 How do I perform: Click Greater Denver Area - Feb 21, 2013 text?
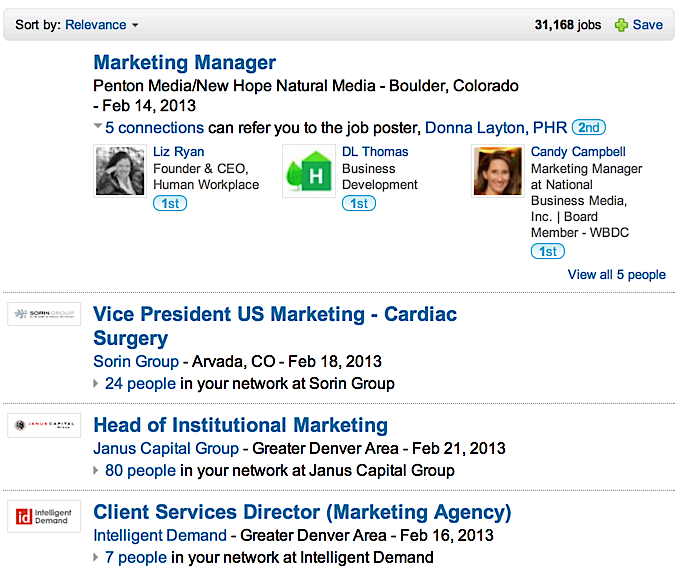pos(379,448)
